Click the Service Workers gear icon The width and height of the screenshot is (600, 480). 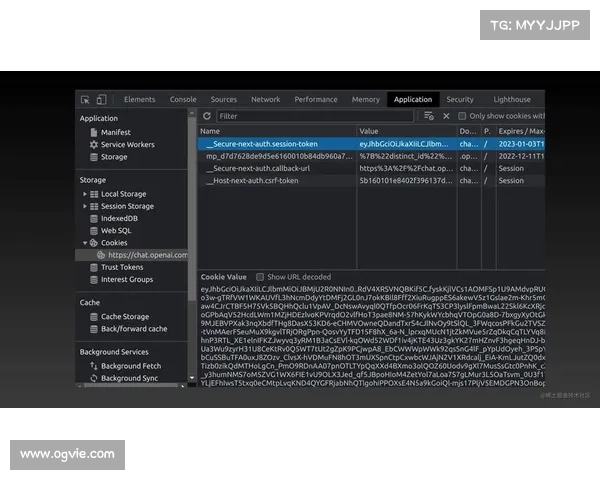click(94, 145)
